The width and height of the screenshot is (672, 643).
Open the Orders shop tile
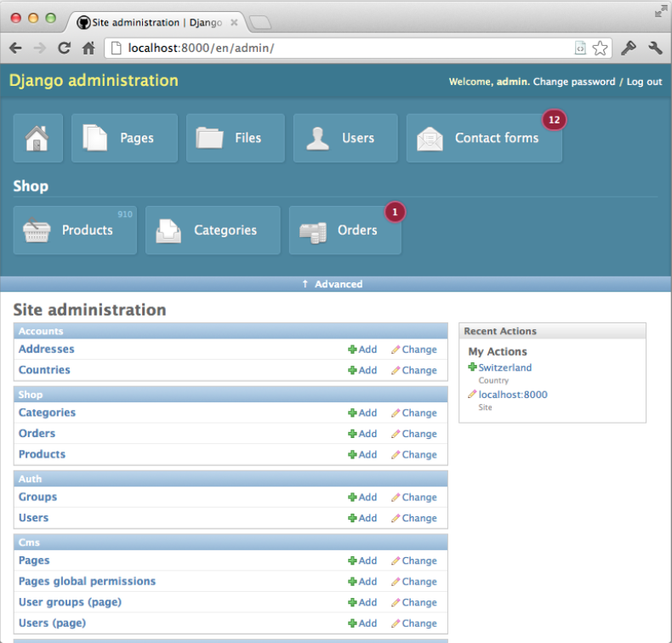(345, 230)
